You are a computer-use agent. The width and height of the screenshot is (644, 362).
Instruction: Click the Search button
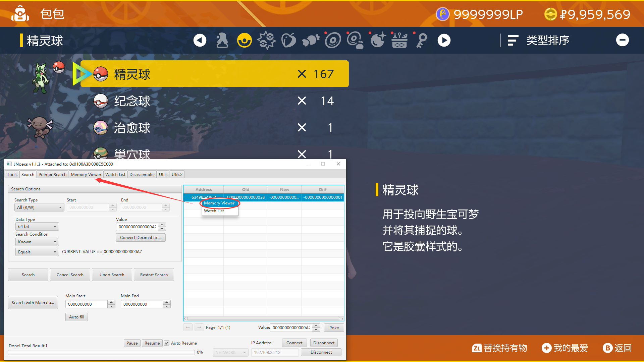(28, 275)
